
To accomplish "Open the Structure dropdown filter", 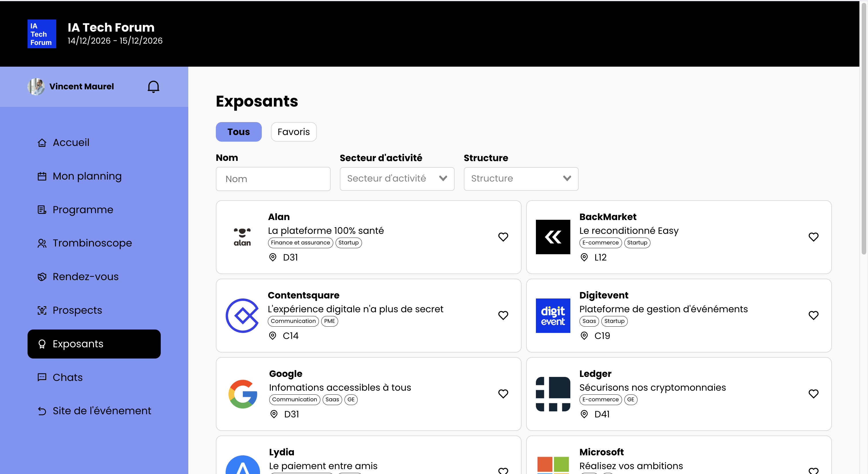I will [521, 179].
